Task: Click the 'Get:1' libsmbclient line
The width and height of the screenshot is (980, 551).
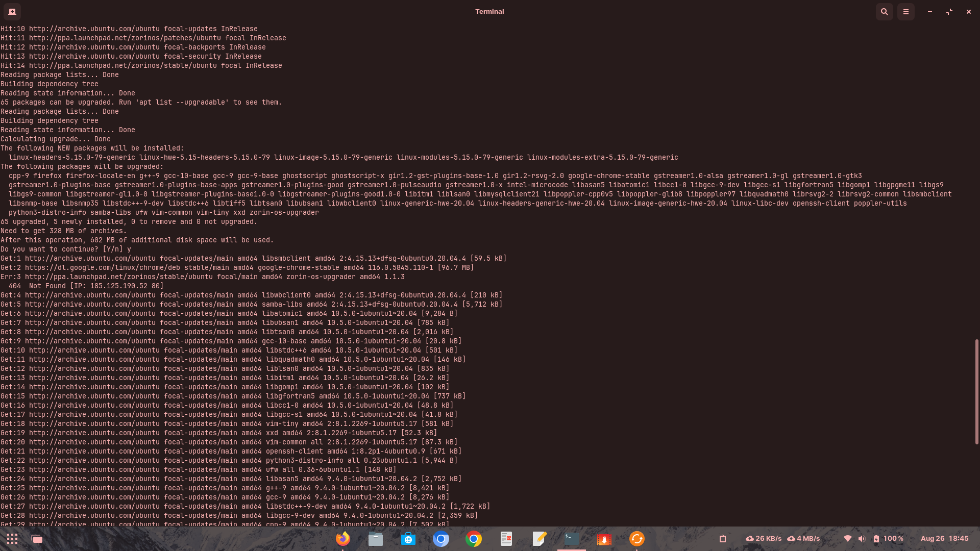Action: pos(254,259)
